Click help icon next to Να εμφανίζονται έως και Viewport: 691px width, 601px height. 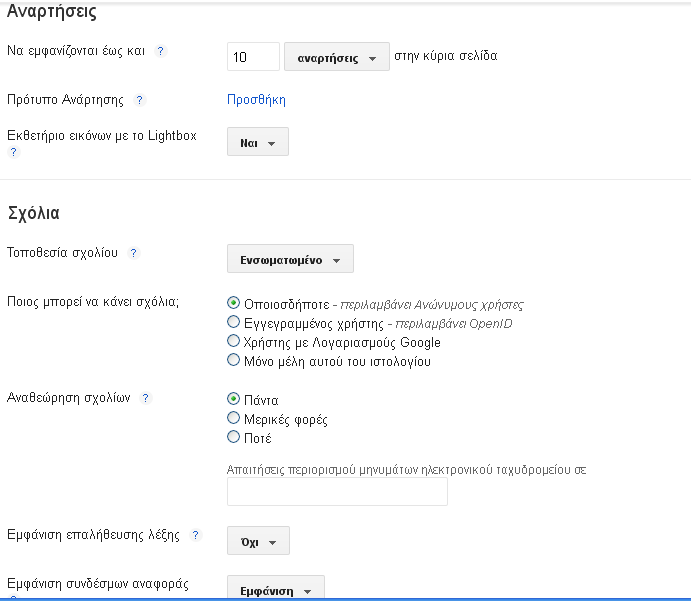coord(160,51)
